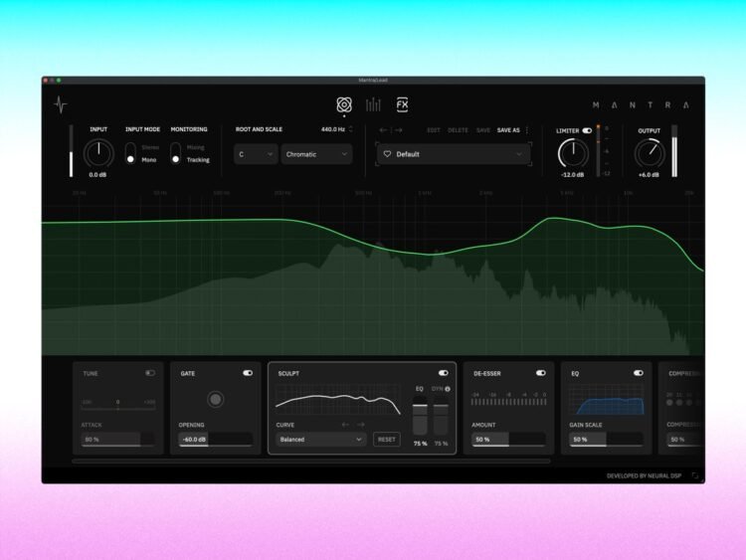Image resolution: width=746 pixels, height=560 pixels.
Task: Click the 440.0 Hz tuning value
Action: [333, 129]
